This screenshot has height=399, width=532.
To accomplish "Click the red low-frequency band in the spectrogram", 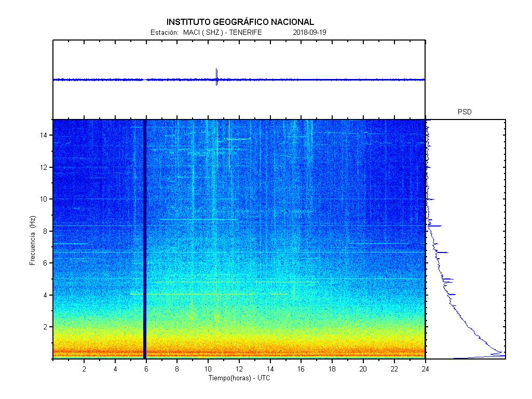I will (x=239, y=352).
